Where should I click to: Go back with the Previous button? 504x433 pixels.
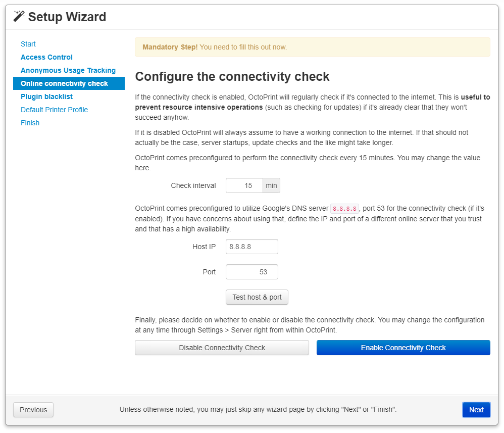tap(33, 410)
